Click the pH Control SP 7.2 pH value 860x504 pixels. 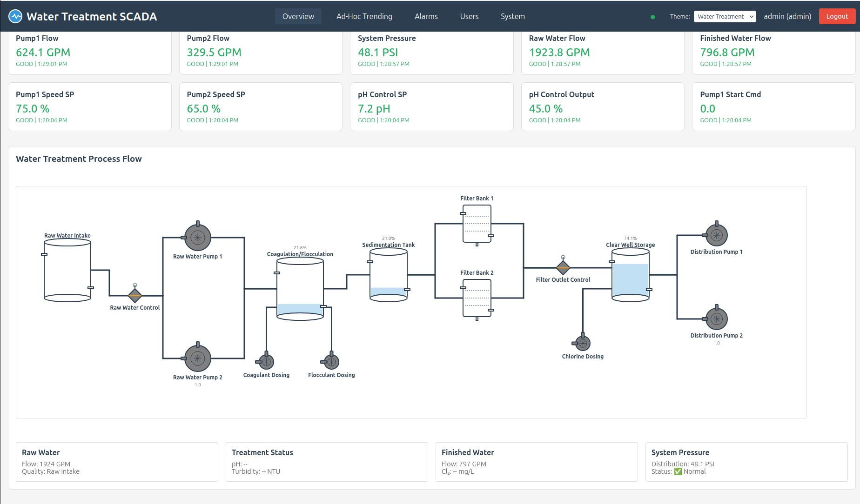(x=374, y=109)
